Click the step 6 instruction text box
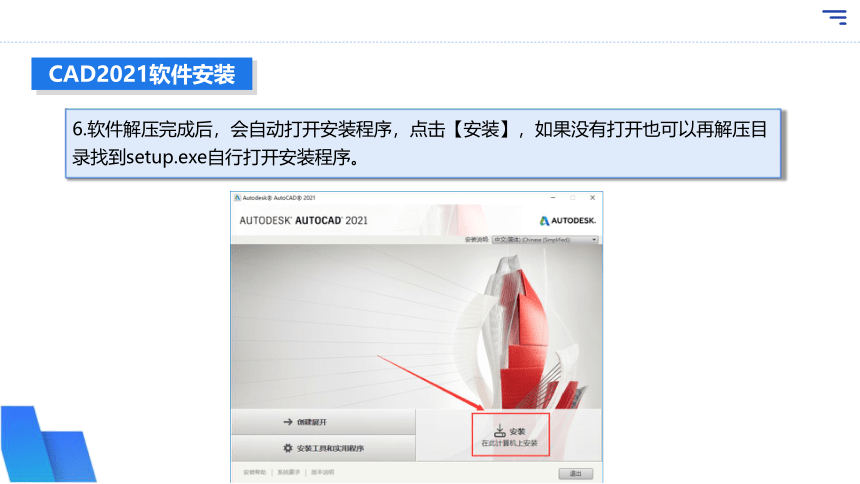860x484 pixels. click(x=423, y=143)
